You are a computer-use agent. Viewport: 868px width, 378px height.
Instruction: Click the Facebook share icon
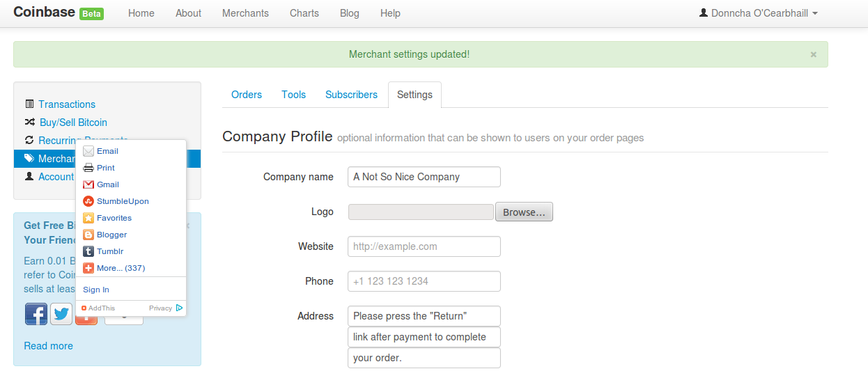pos(36,314)
